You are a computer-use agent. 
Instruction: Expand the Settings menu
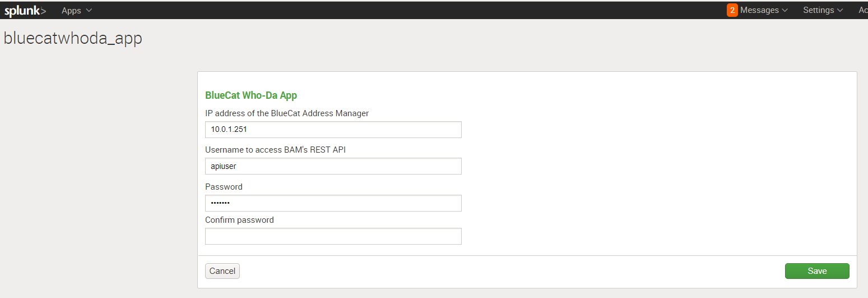pos(823,10)
